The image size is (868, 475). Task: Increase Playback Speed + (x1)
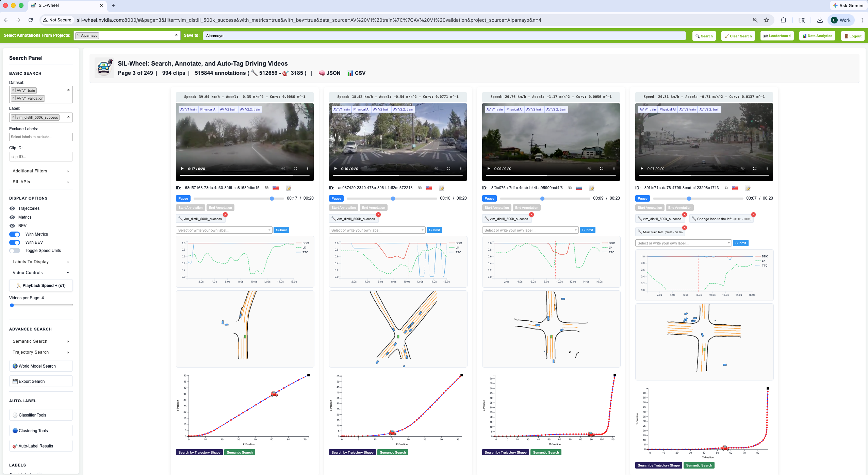41,286
